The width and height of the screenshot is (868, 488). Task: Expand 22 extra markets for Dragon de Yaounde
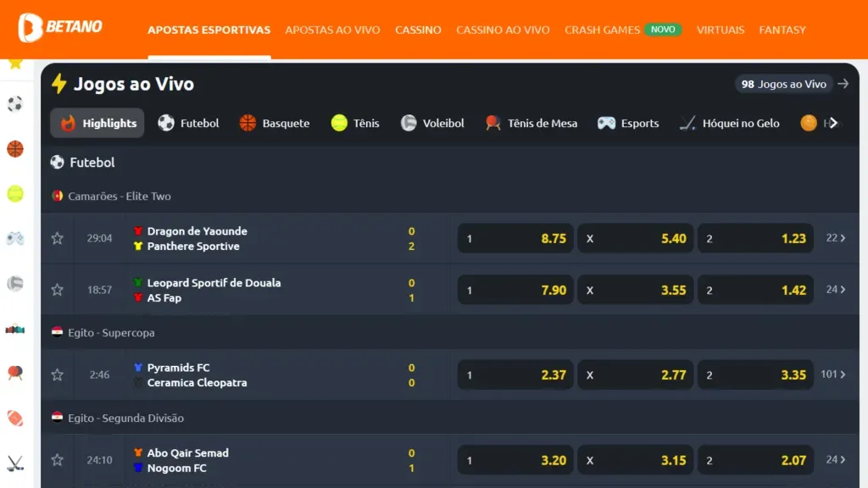tap(834, 238)
